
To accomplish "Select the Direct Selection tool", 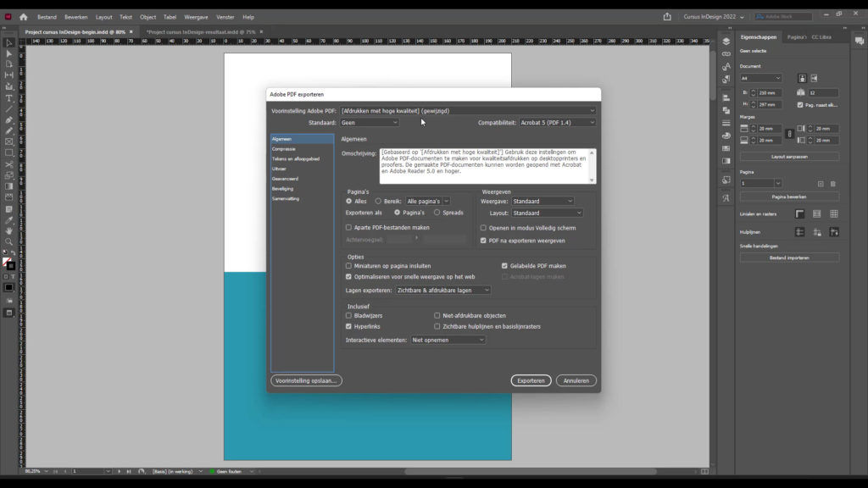I will pos(8,53).
